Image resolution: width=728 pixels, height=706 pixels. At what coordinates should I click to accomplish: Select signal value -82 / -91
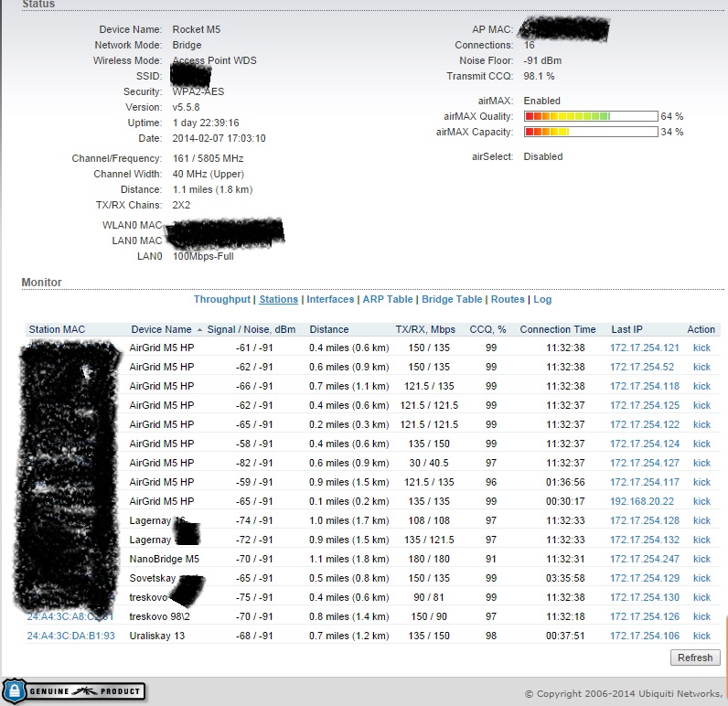click(x=254, y=463)
